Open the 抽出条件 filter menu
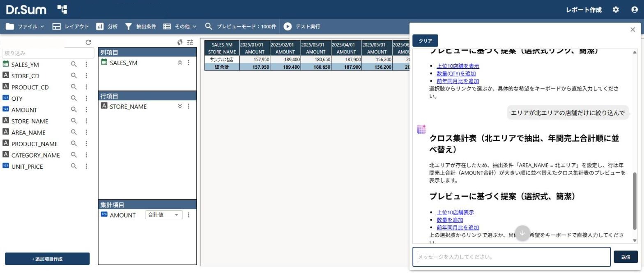This screenshot has height=274, width=644. point(140,26)
